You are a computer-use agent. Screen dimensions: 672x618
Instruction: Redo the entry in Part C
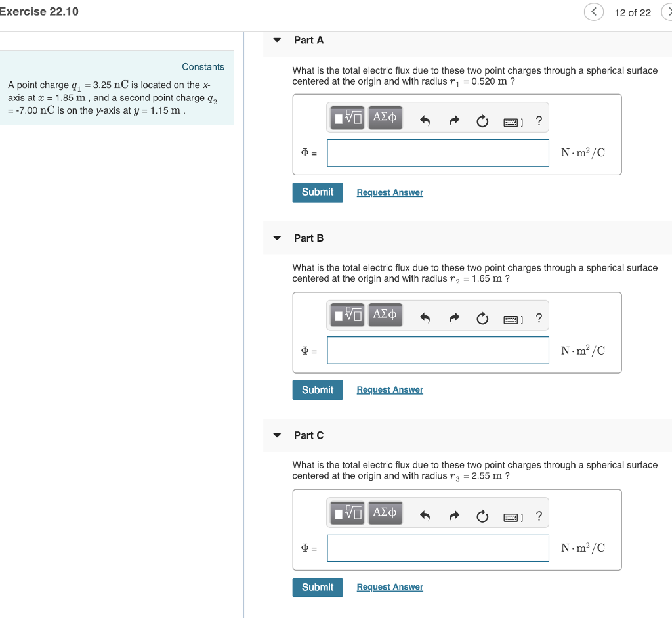click(x=454, y=516)
